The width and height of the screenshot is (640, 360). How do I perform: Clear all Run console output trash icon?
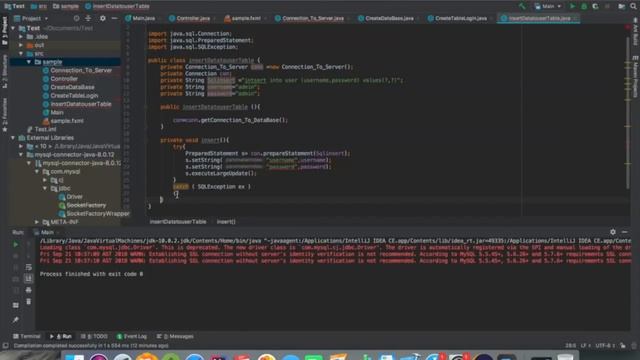click(28, 302)
